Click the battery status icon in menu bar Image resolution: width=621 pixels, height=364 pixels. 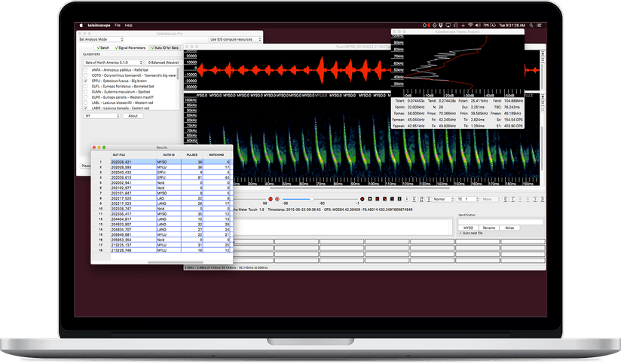493,26
